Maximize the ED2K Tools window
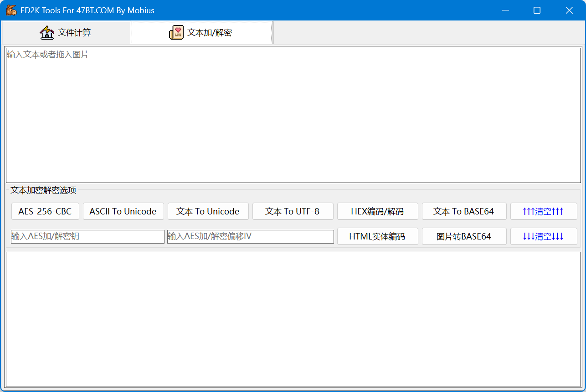 coord(537,10)
